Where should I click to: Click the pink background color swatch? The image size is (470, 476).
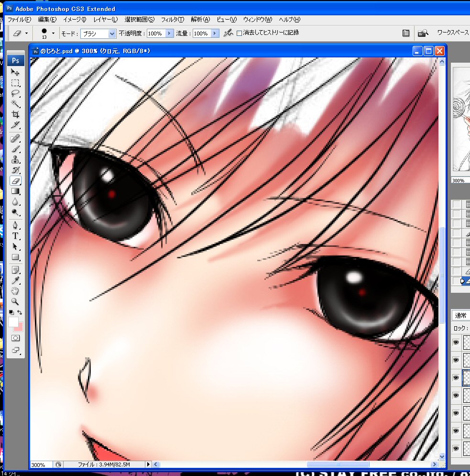click(20, 328)
